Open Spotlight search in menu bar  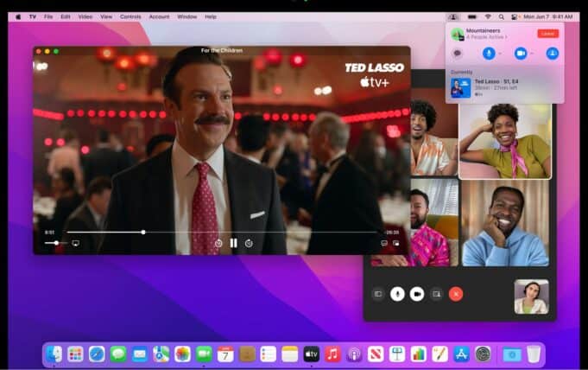501,17
